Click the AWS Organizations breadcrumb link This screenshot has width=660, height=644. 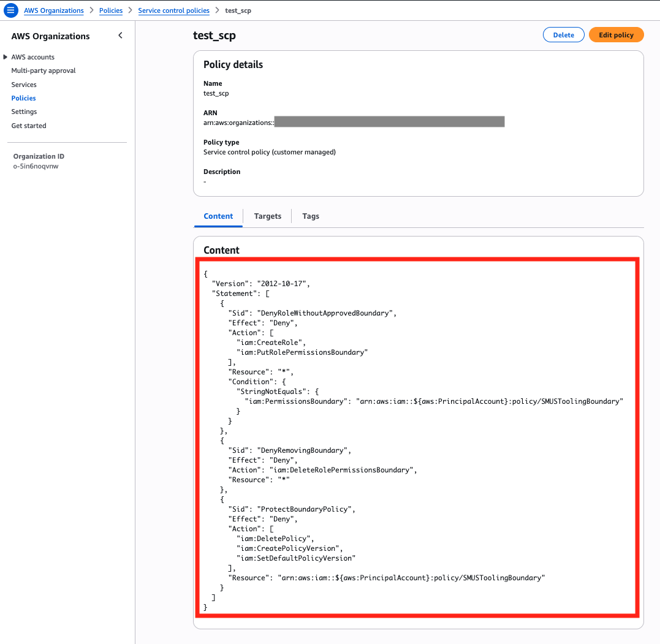pyautogui.click(x=54, y=10)
